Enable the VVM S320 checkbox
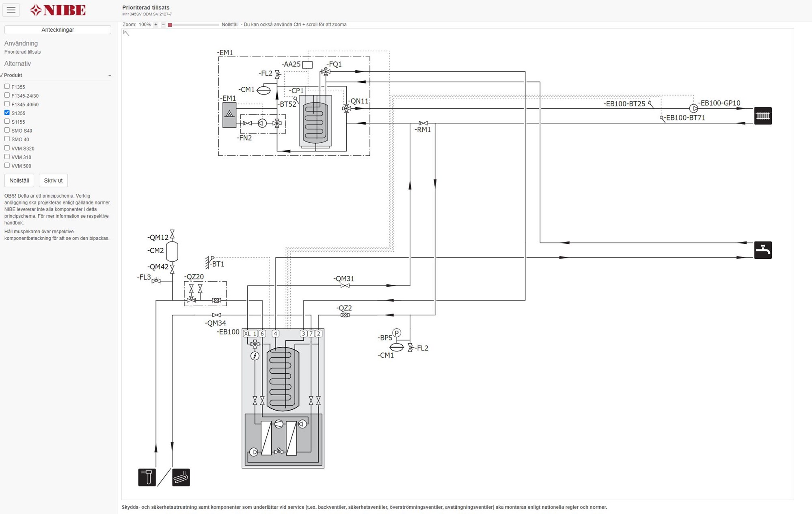Viewport: 812px width, 514px height. click(x=7, y=148)
